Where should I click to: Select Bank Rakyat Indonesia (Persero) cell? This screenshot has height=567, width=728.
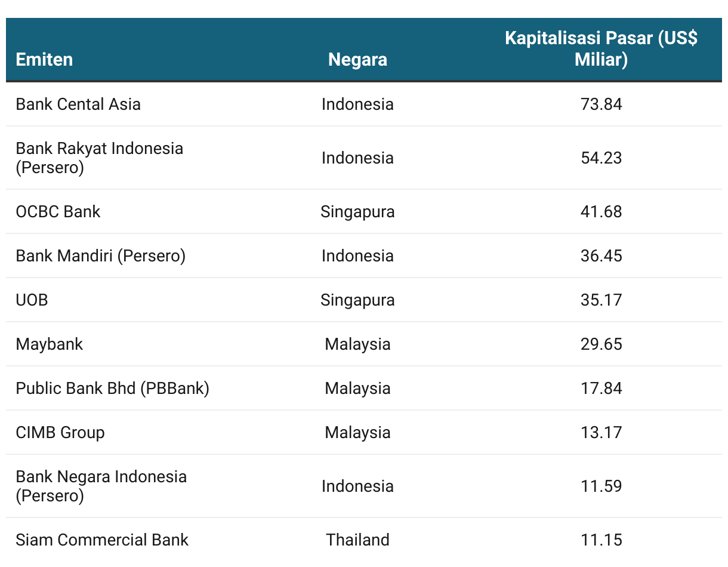point(100,158)
